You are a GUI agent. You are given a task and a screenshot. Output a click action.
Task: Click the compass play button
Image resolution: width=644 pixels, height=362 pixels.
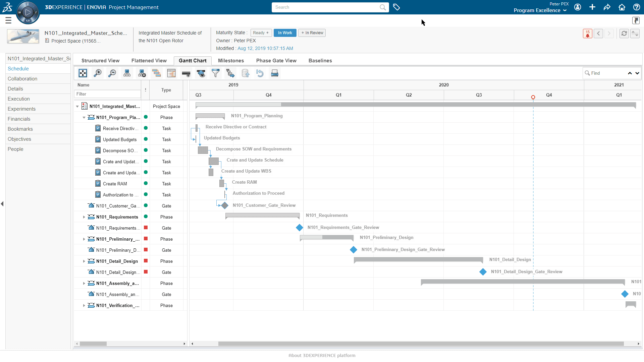pos(28,13)
